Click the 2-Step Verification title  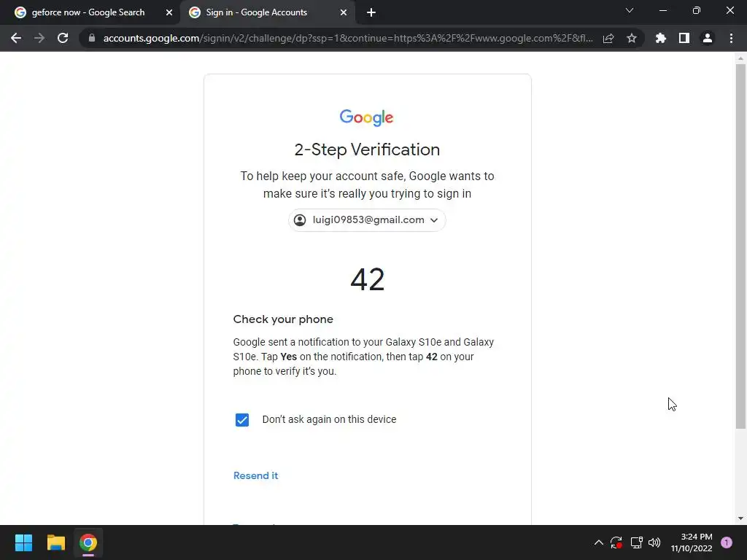pyautogui.click(x=367, y=149)
